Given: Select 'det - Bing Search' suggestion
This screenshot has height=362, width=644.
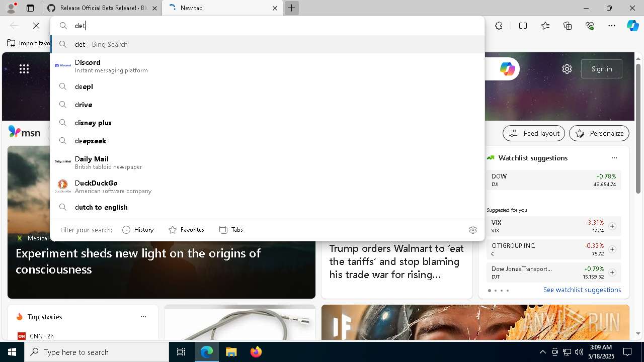Looking at the screenshot, I should pyautogui.click(x=267, y=44).
